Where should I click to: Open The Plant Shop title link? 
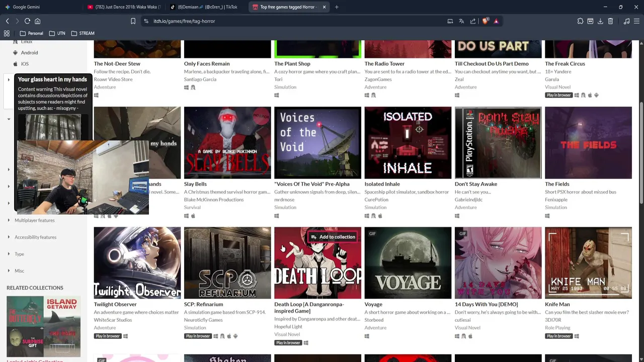[292, 64]
